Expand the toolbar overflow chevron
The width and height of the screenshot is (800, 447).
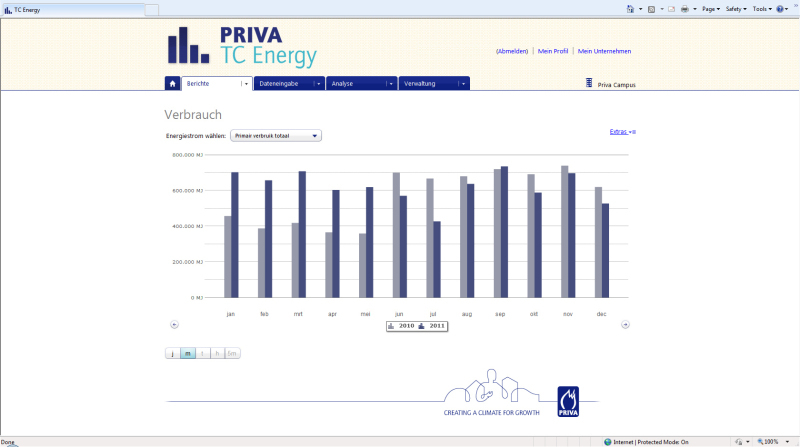795,5
